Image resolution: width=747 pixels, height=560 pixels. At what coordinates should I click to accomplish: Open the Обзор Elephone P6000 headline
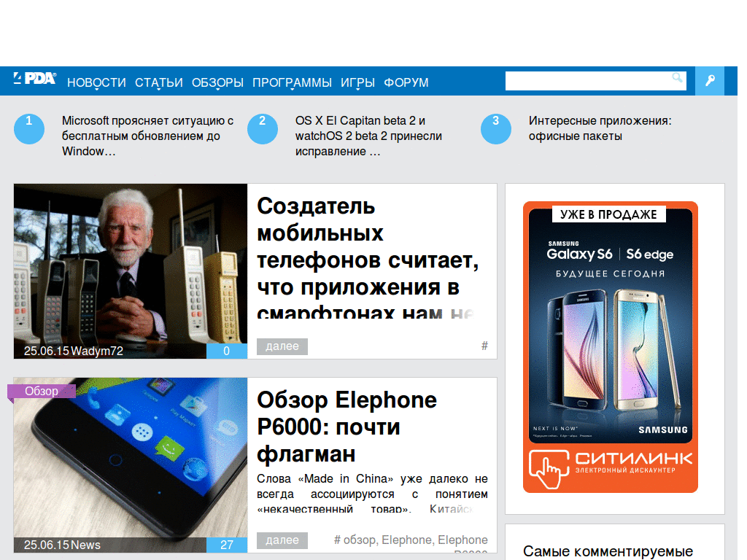pyautogui.click(x=347, y=427)
